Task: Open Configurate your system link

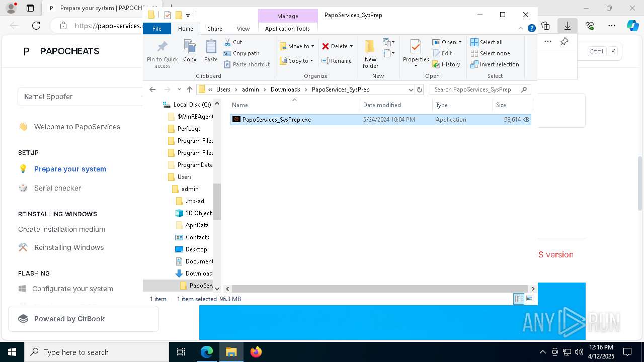Action: [65, 289]
